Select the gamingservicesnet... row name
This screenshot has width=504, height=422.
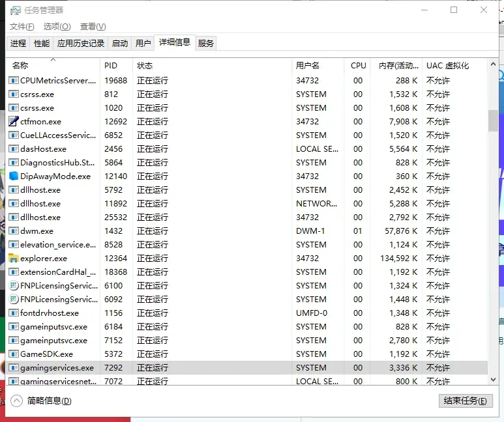point(58,381)
